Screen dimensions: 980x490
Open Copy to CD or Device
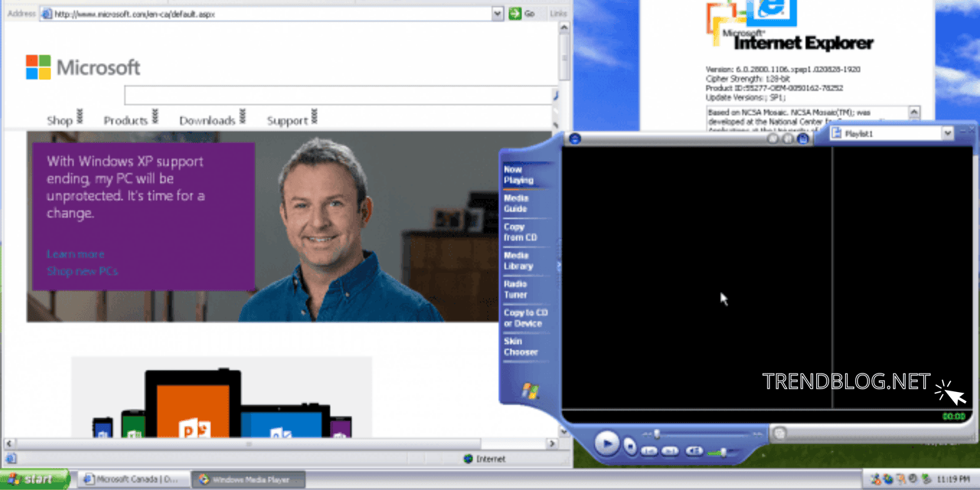pos(526,318)
